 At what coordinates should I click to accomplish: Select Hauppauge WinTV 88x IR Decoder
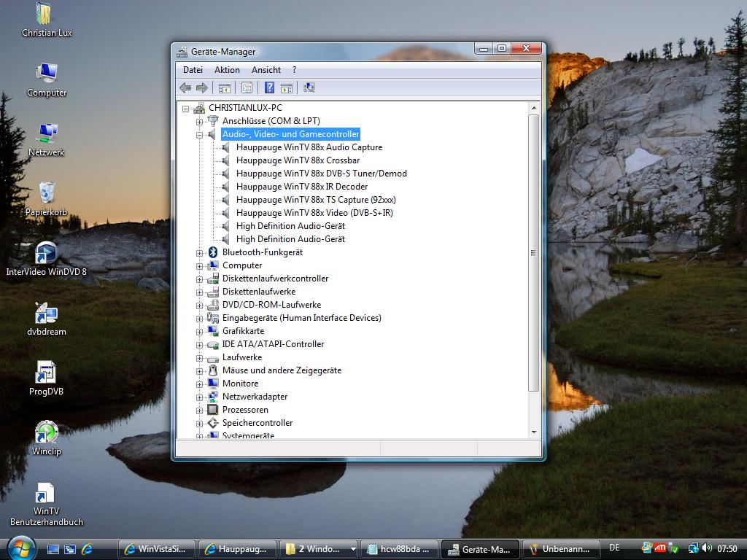point(302,187)
